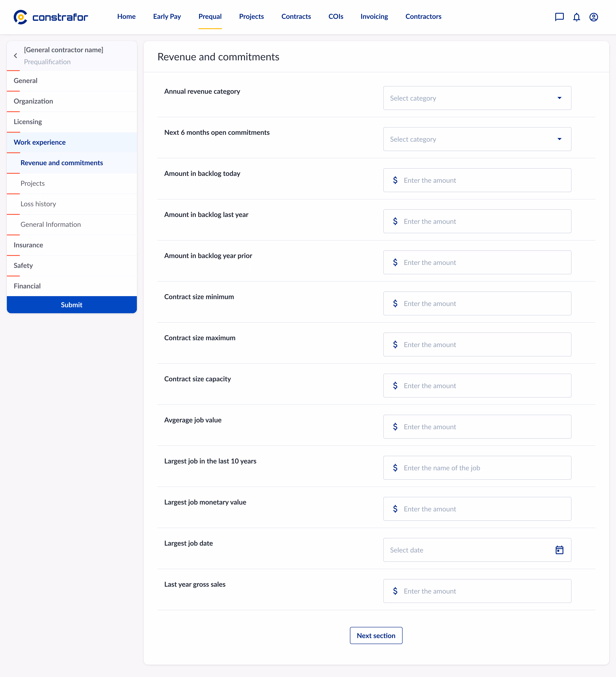Focus the Amount in backlog today field

(477, 180)
